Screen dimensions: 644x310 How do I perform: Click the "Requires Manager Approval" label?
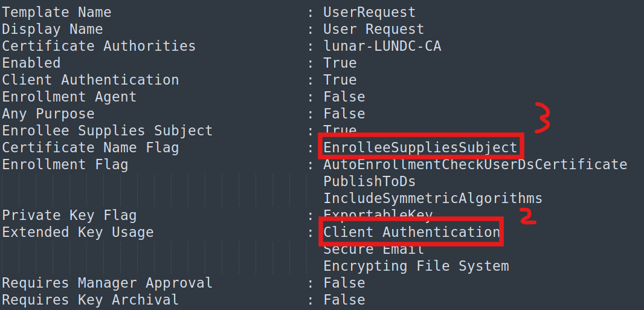[x=107, y=283]
